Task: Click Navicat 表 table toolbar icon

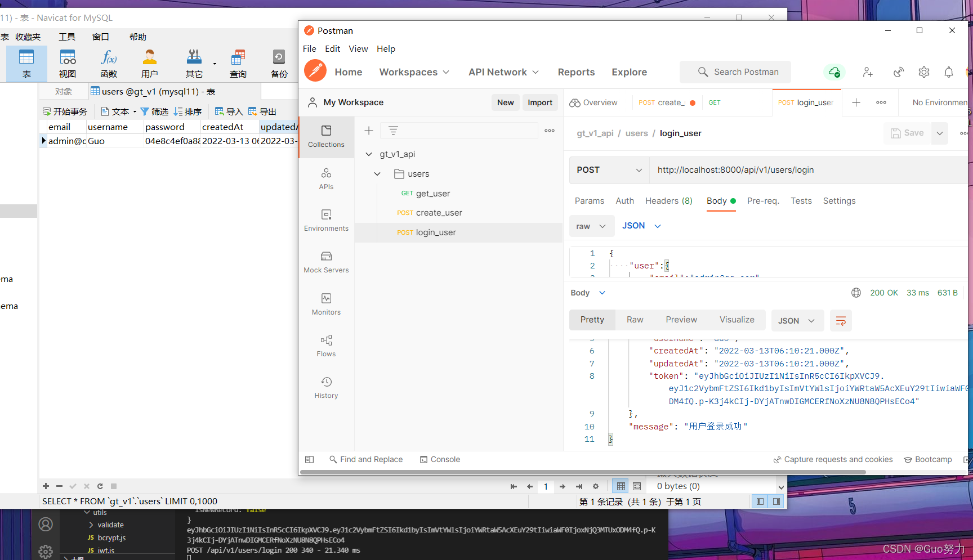Action: click(x=26, y=64)
